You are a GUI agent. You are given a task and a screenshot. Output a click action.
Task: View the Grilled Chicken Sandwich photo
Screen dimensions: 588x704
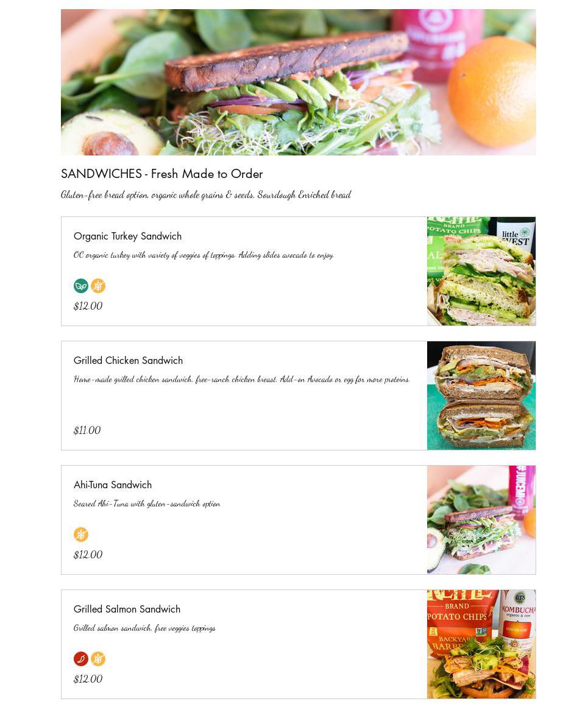(481, 396)
